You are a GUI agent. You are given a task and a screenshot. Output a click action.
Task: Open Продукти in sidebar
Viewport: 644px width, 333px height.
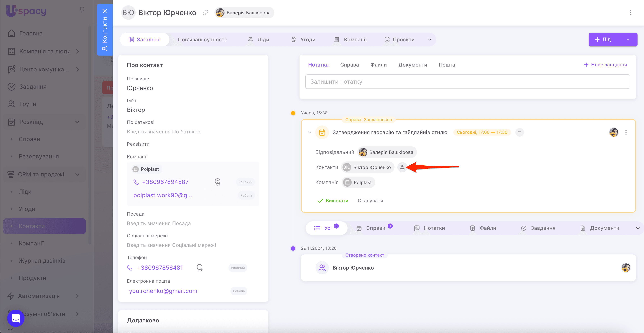click(x=33, y=278)
